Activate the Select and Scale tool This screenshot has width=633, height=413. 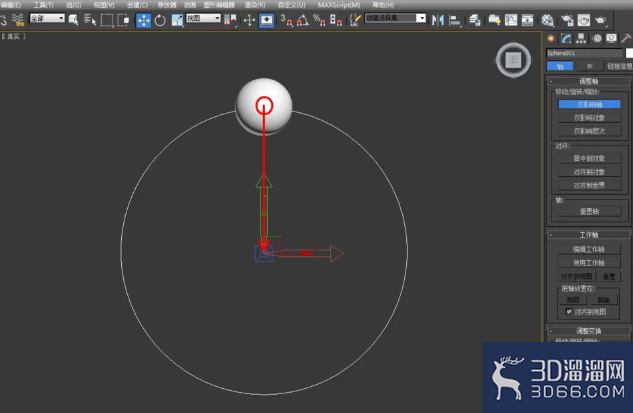(177, 20)
